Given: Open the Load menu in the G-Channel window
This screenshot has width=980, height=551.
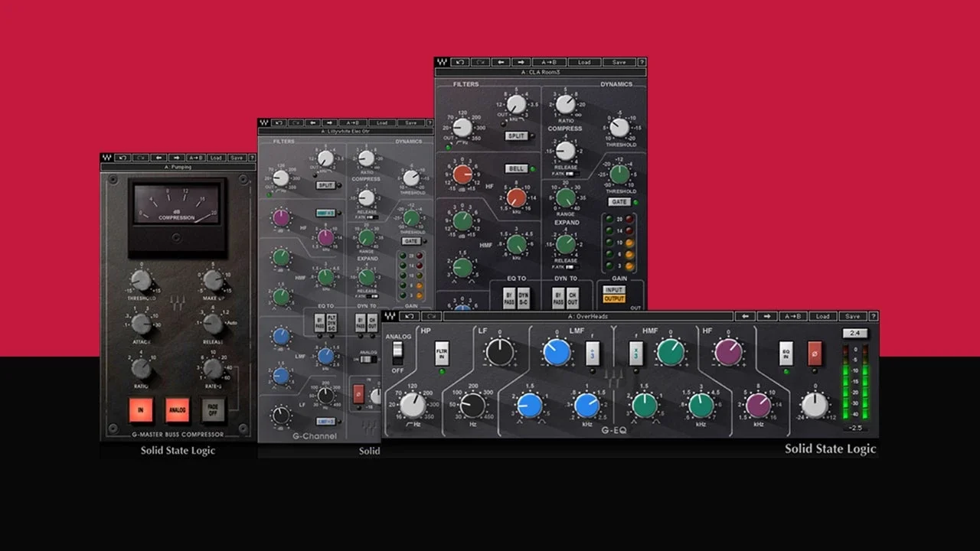Looking at the screenshot, I should click(381, 122).
